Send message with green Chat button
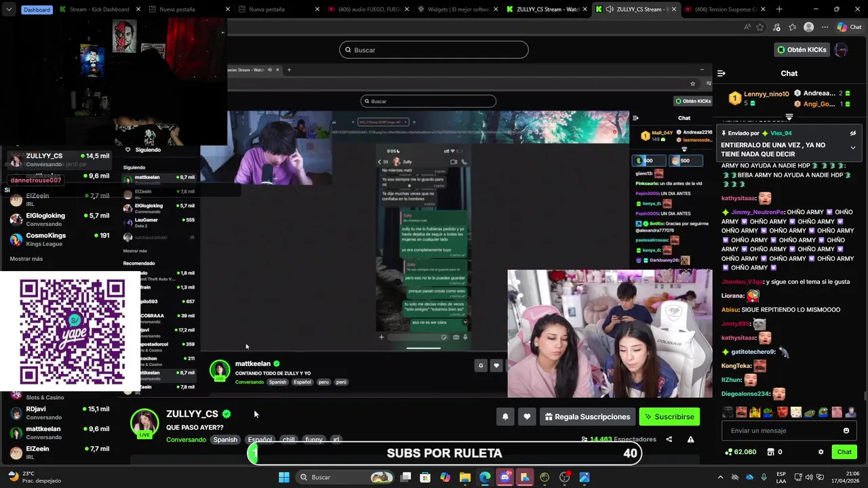Image resolution: width=868 pixels, height=488 pixels. click(844, 452)
